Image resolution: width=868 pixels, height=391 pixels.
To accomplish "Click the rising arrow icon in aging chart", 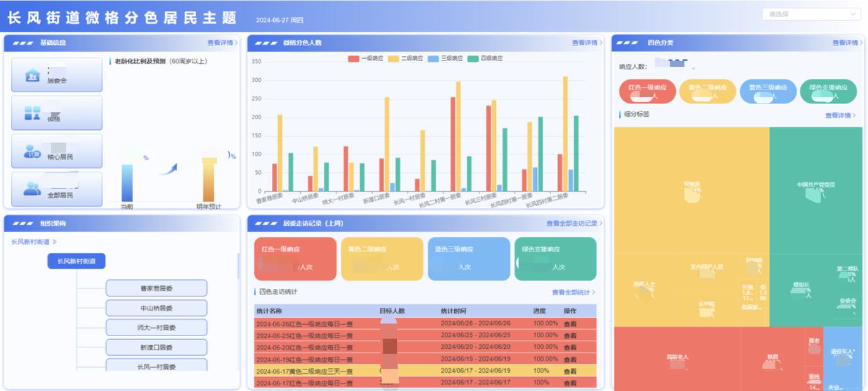I will [x=168, y=169].
